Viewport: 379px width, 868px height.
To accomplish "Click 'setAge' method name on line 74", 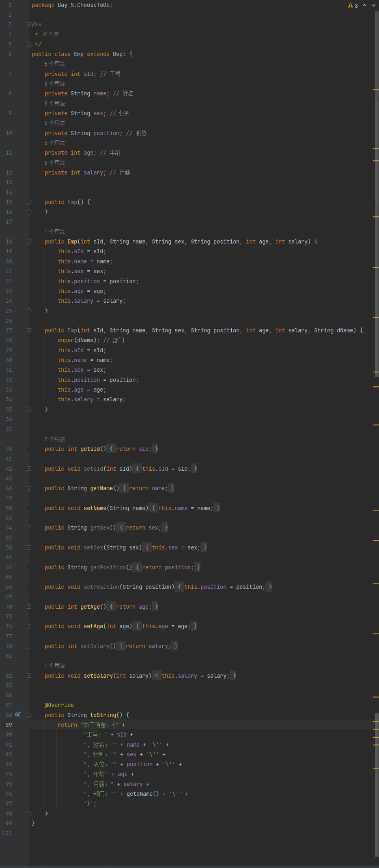I will pos(93,626).
